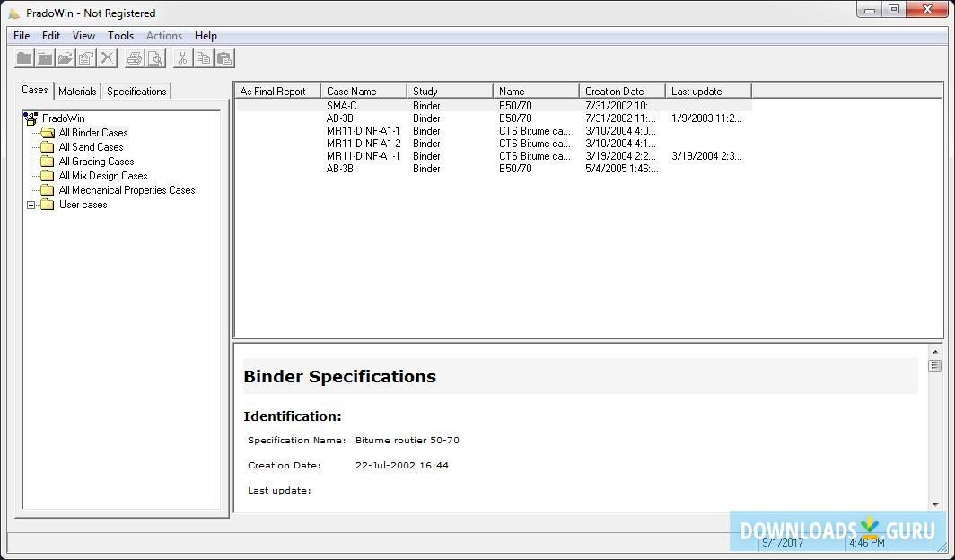The width and height of the screenshot is (955, 560).
Task: Select All Grading Cases tree label
Action: click(x=96, y=162)
